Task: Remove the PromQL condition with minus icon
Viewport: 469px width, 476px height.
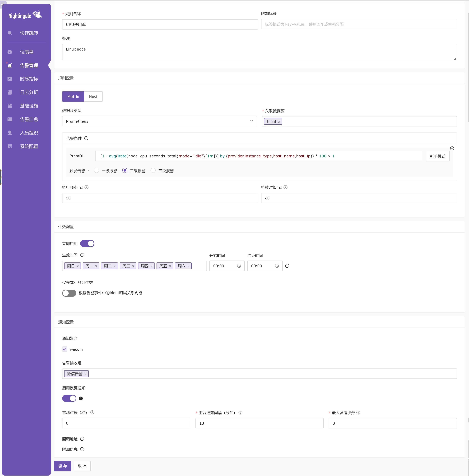Action: point(452,148)
